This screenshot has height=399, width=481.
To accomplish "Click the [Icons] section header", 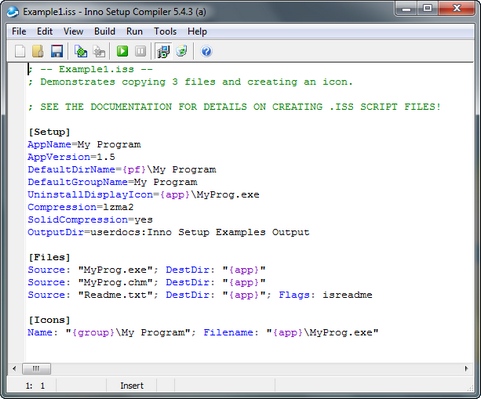I will (x=49, y=320).
